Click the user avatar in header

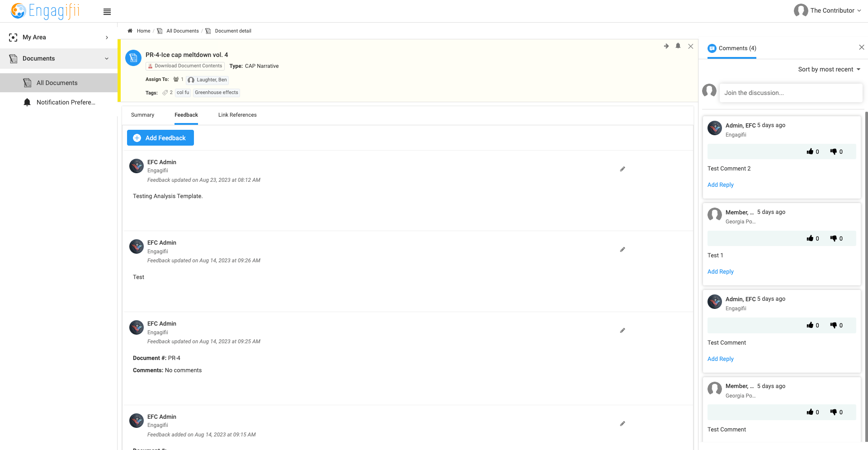click(x=801, y=10)
